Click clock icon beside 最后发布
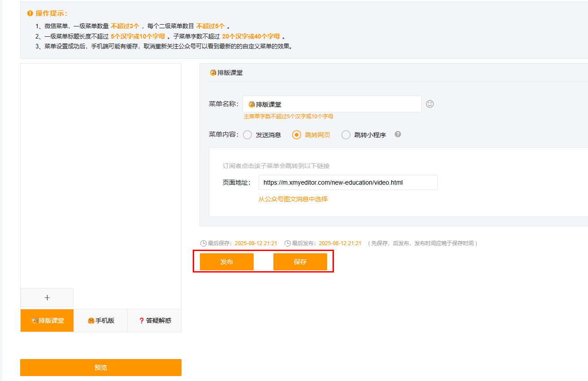This screenshot has height=381, width=588. [288, 243]
